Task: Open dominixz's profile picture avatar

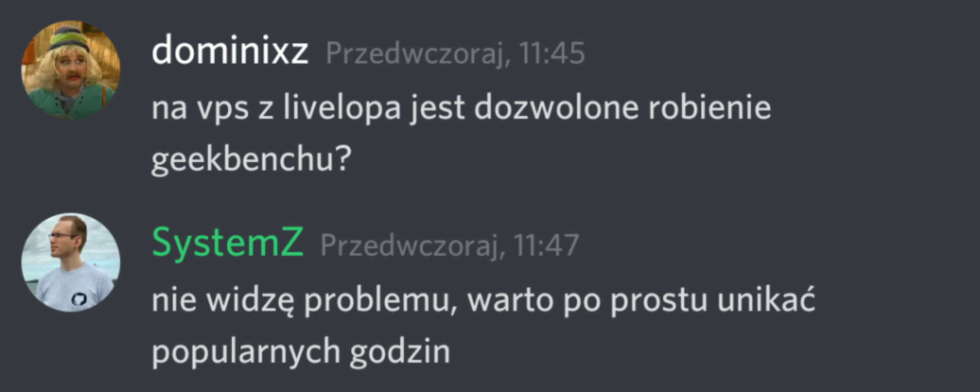Action: click(x=71, y=70)
